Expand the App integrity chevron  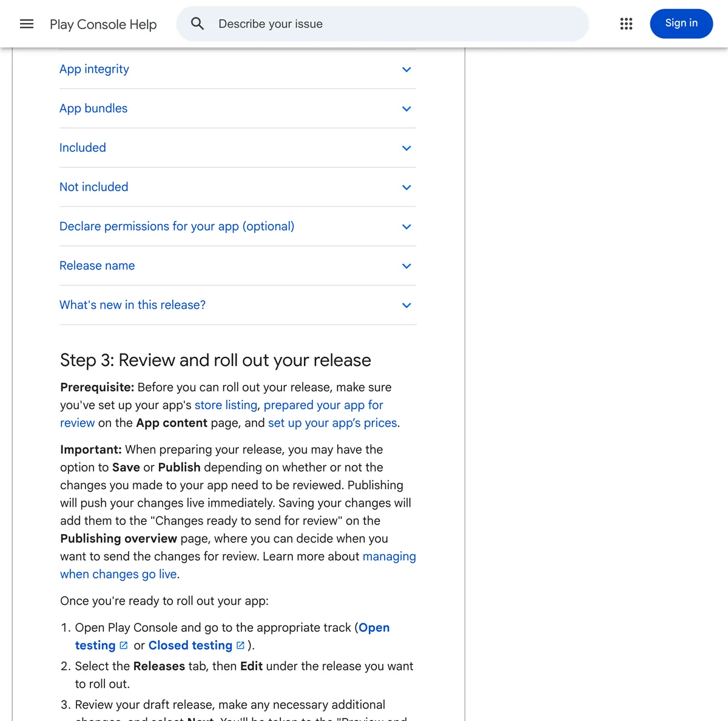coord(406,69)
